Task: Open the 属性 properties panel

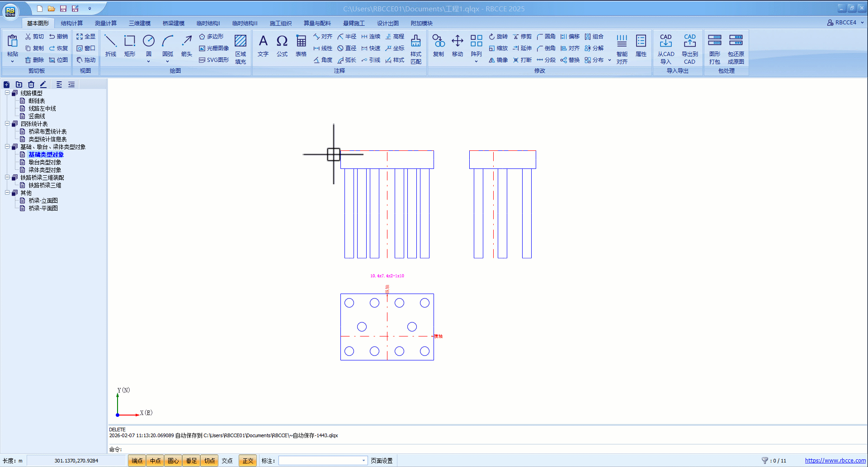Action: point(641,46)
